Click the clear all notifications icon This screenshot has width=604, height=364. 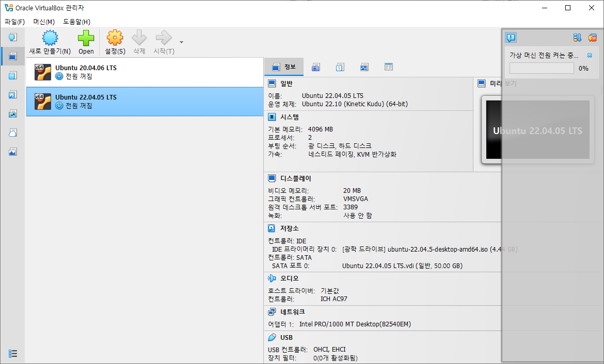(593, 37)
